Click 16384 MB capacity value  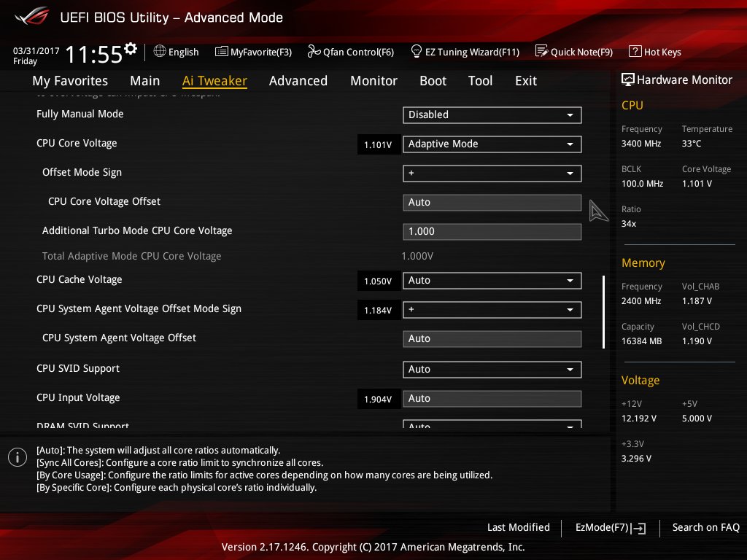(x=642, y=341)
